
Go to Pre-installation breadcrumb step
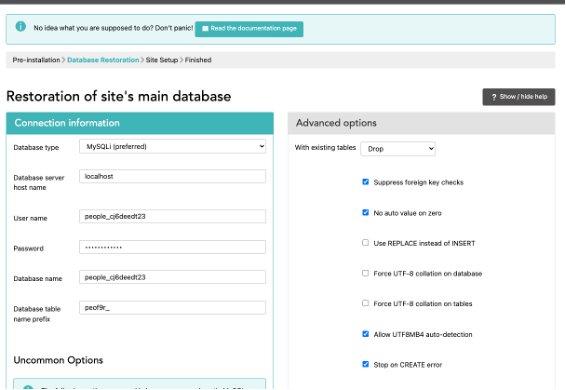36,60
